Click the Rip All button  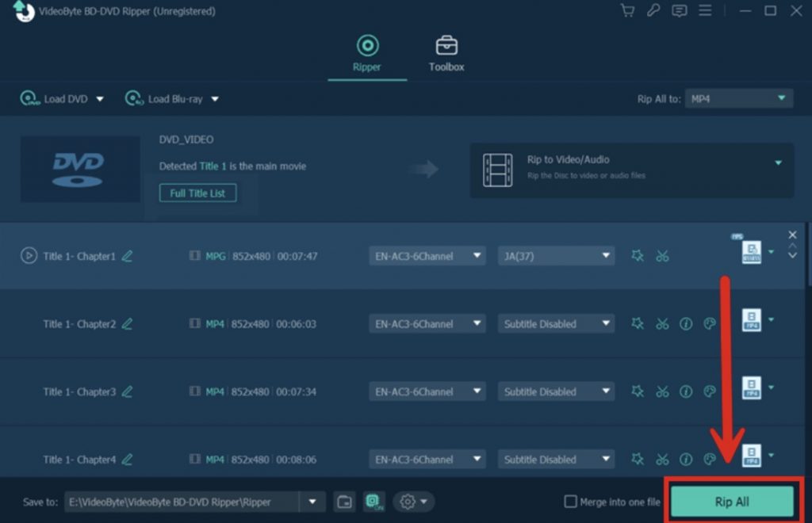point(732,502)
